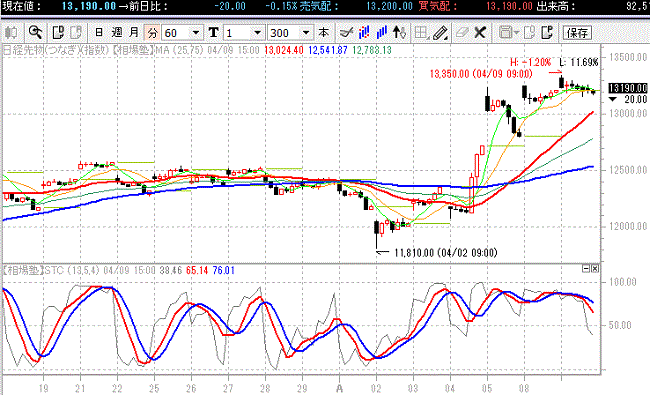Click the low label 11,810.00 (04/02 09:00)
The width and height of the screenshot is (650, 395).
pos(446,253)
